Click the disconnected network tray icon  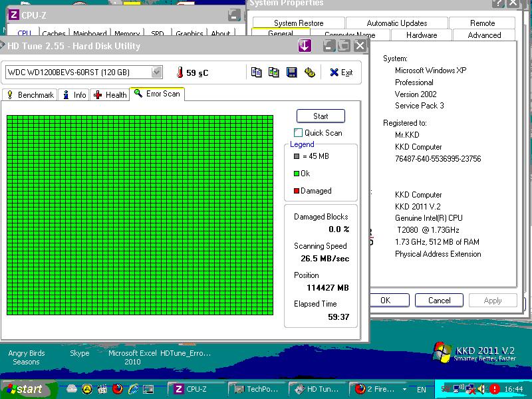coord(470,389)
